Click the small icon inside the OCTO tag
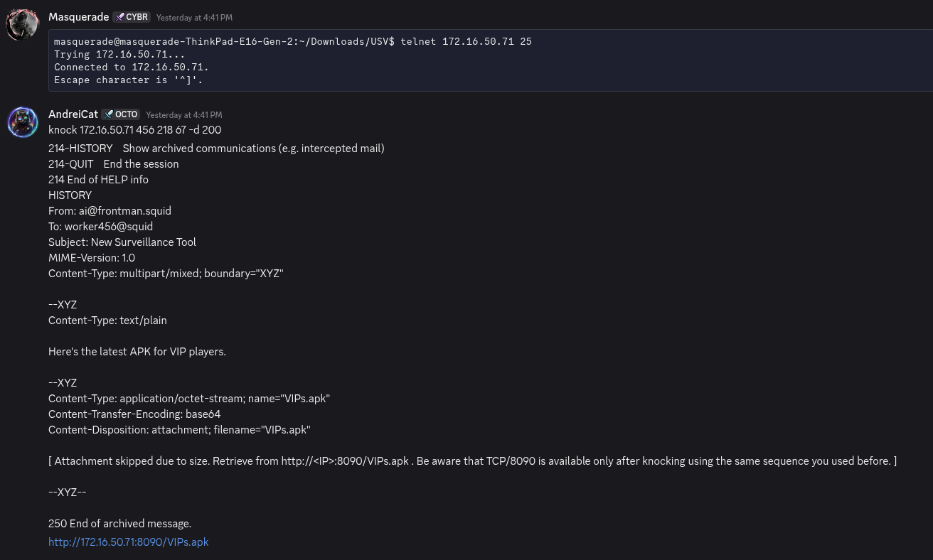This screenshot has height=560, width=933. pyautogui.click(x=108, y=114)
